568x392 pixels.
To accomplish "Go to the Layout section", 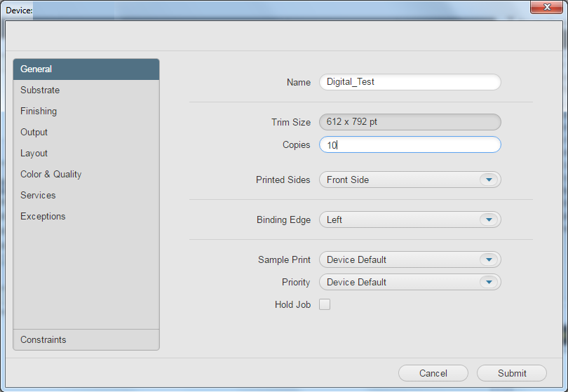I will tap(86, 154).
